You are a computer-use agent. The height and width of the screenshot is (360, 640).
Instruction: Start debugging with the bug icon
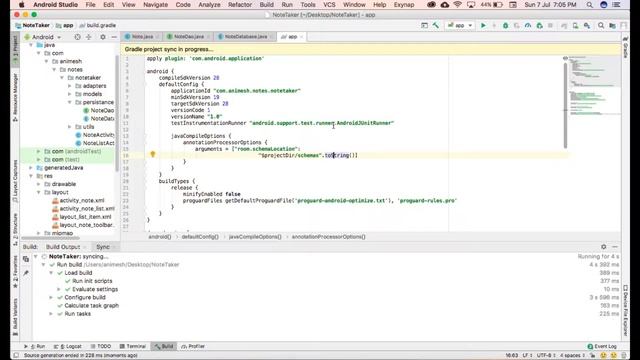pos(505,25)
